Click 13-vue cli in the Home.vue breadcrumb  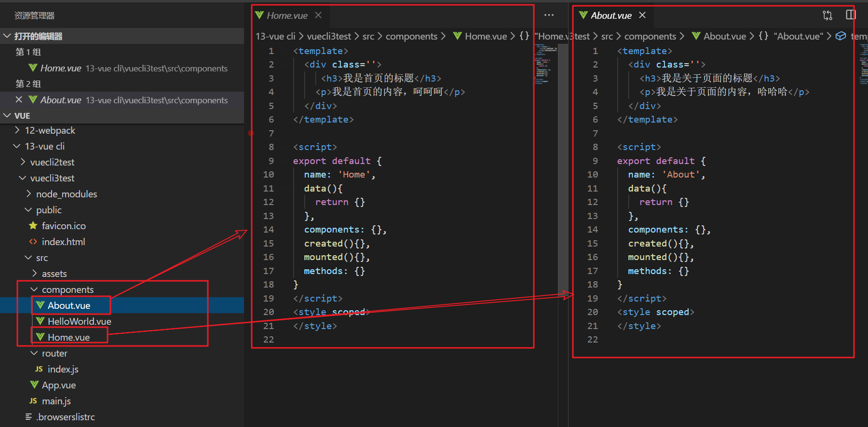click(x=275, y=36)
